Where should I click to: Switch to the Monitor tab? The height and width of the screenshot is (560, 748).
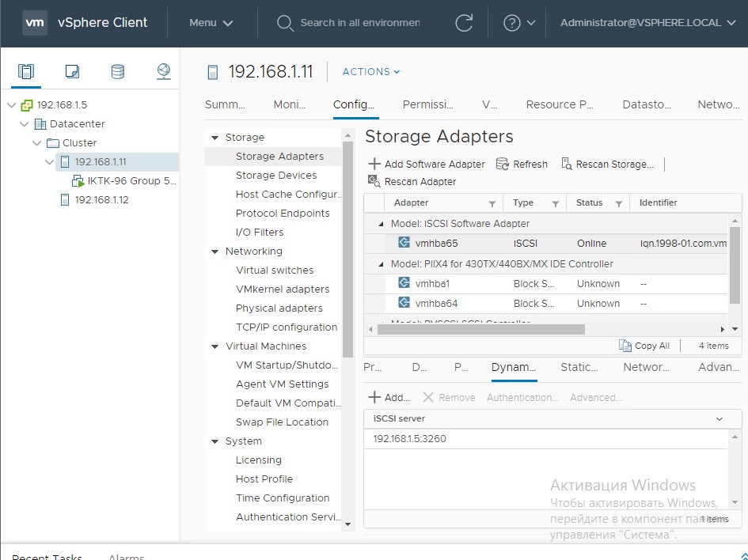290,104
